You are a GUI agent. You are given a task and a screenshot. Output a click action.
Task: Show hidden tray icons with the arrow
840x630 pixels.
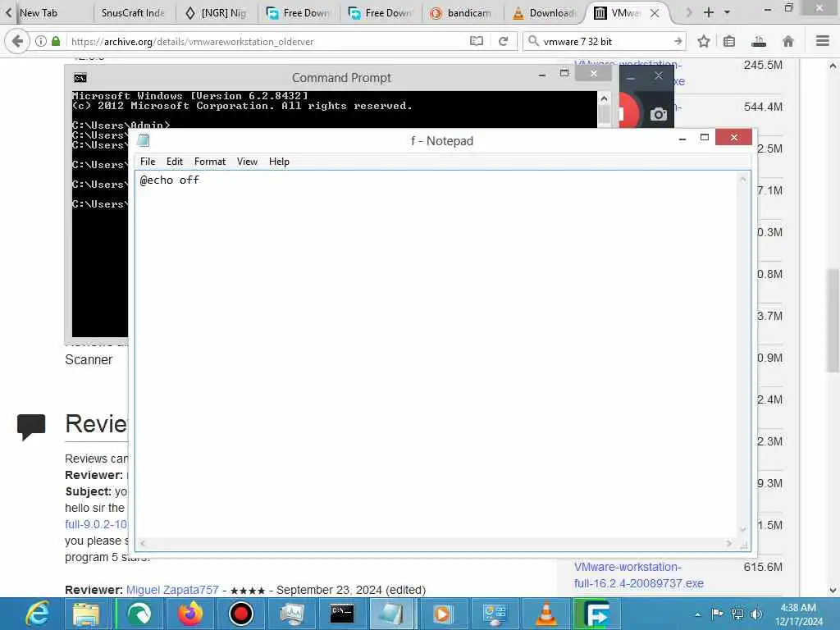697,614
